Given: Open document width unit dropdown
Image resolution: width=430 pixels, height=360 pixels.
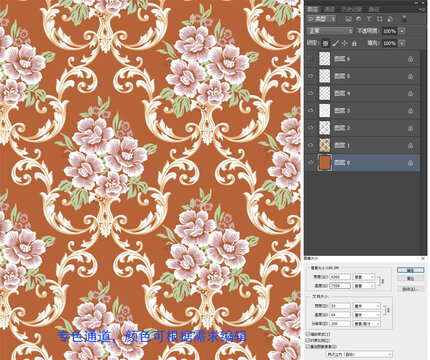Looking at the screenshot, I should coord(367,306).
